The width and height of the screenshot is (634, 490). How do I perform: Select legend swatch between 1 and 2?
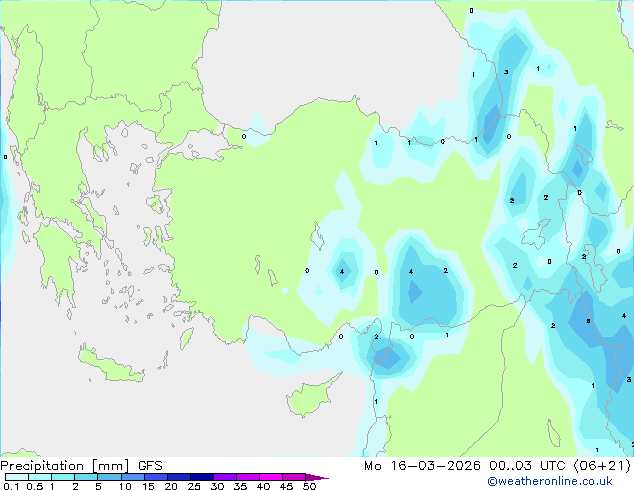pyautogui.click(x=63, y=477)
